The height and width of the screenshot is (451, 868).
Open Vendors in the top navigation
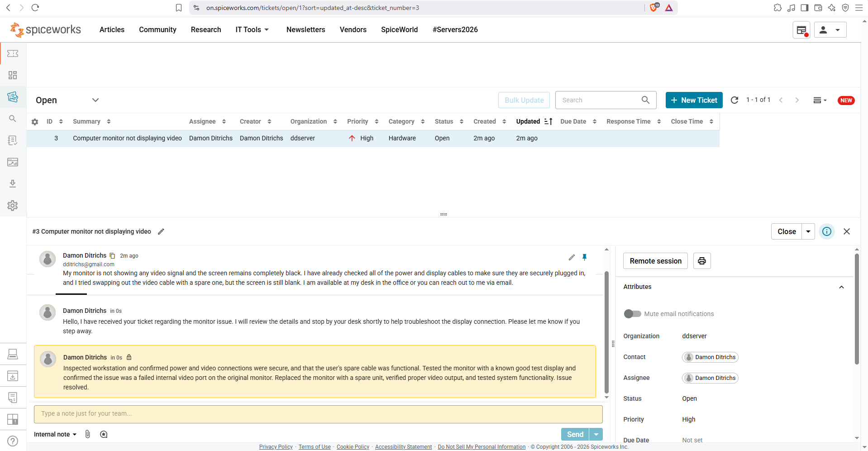pyautogui.click(x=353, y=29)
